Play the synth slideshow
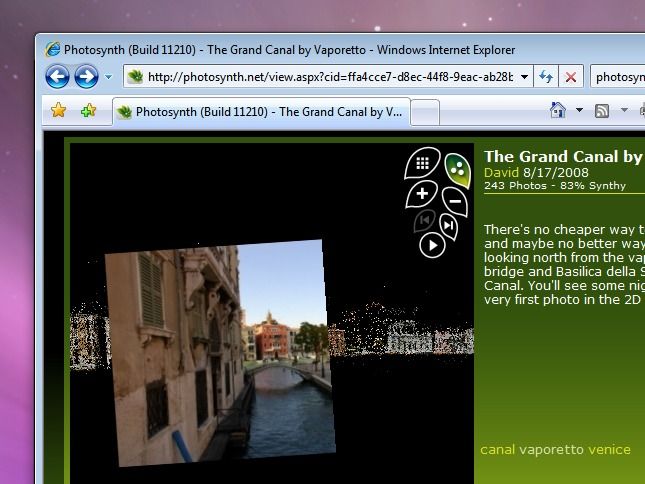This screenshot has width=645, height=484. (432, 245)
